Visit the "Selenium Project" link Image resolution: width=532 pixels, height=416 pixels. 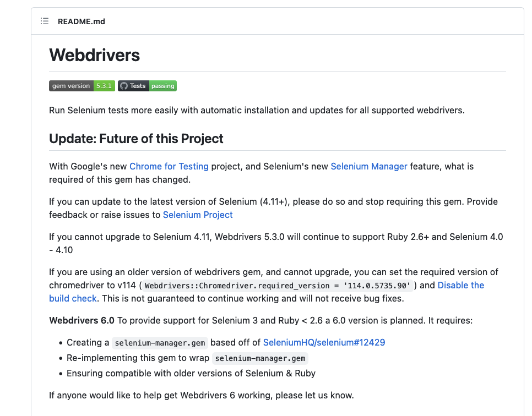(198, 215)
